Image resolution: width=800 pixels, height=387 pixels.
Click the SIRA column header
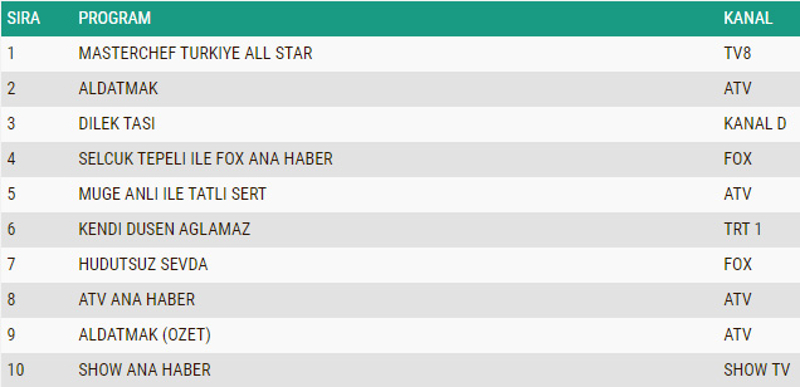[23, 18]
